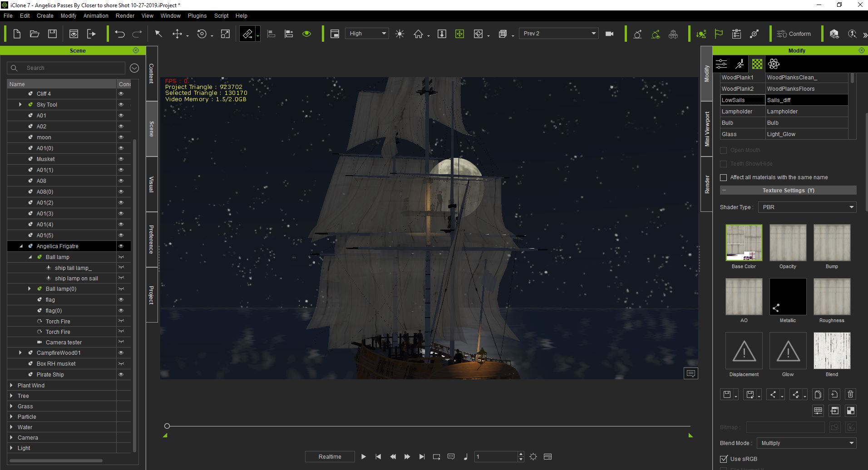This screenshot has width=868, height=470.
Task: Select the Lampholder material row
Action: pos(784,111)
